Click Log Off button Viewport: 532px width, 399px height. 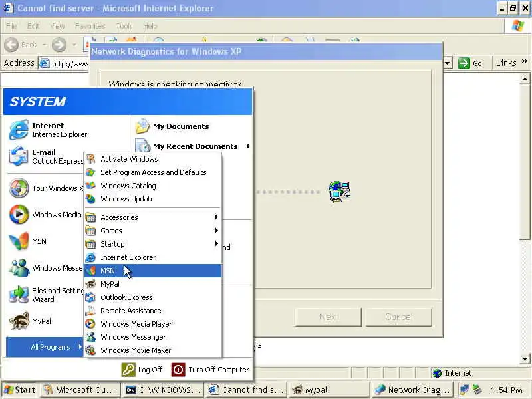(x=142, y=370)
